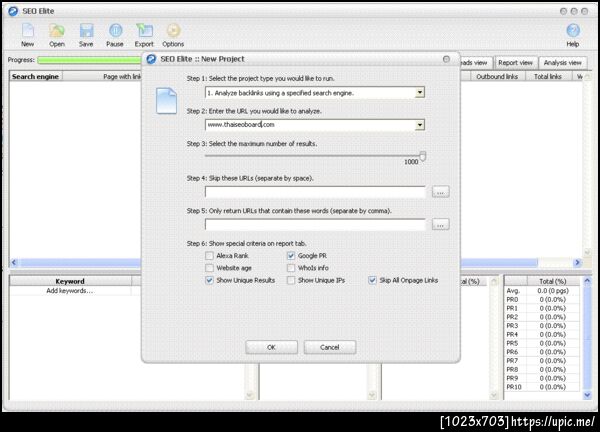Viewport: 600px width, 432px height.
Task: Enable the Website age checkbox
Action: pos(209,268)
